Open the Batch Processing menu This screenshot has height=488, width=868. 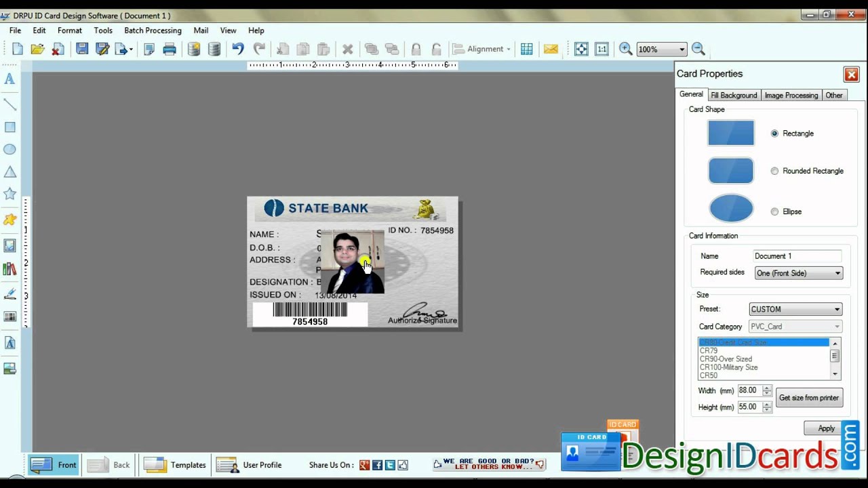tap(153, 30)
